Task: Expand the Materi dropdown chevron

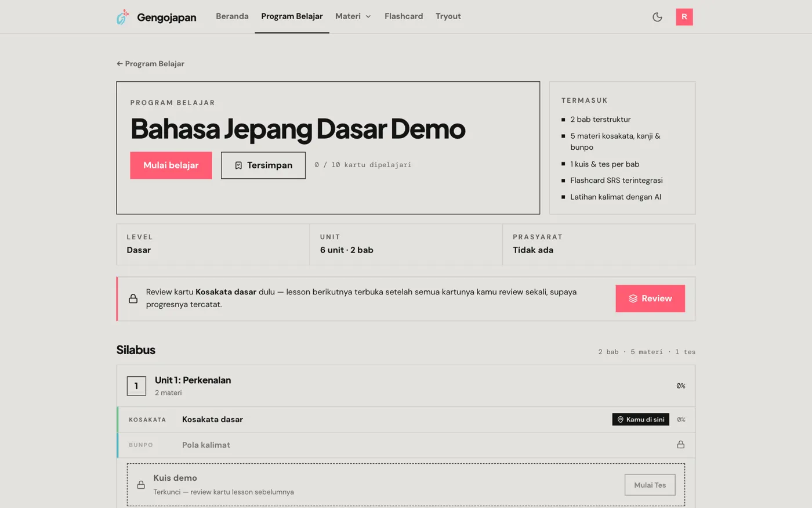Action: pyautogui.click(x=368, y=17)
